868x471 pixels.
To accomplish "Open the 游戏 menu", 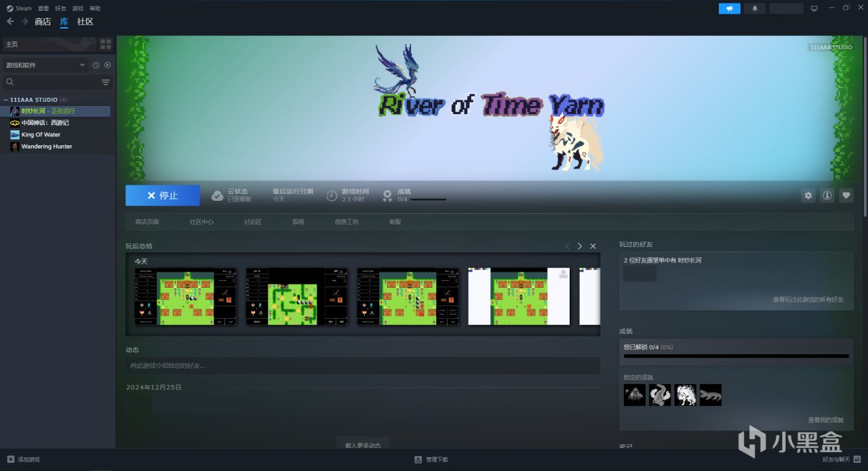I will pyautogui.click(x=78, y=8).
